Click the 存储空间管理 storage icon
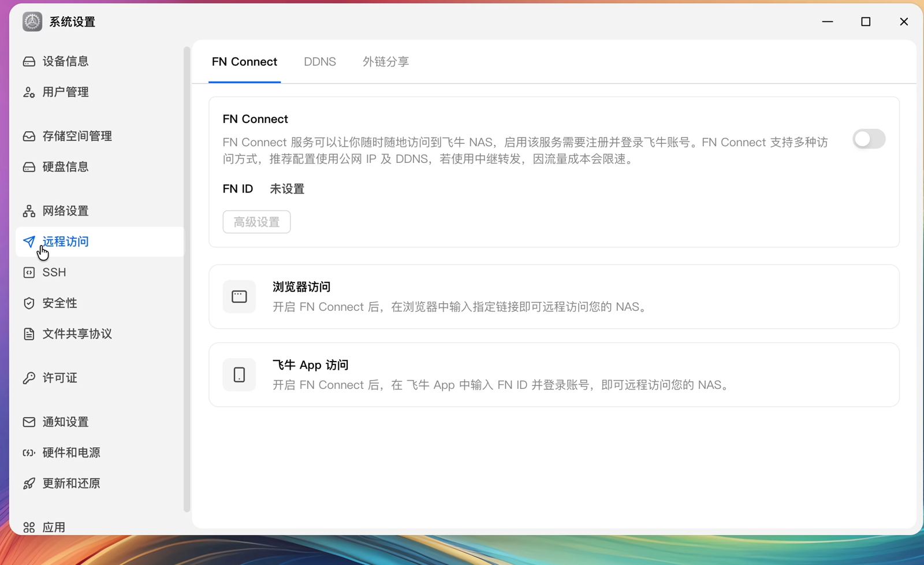The image size is (924, 565). coord(29,136)
